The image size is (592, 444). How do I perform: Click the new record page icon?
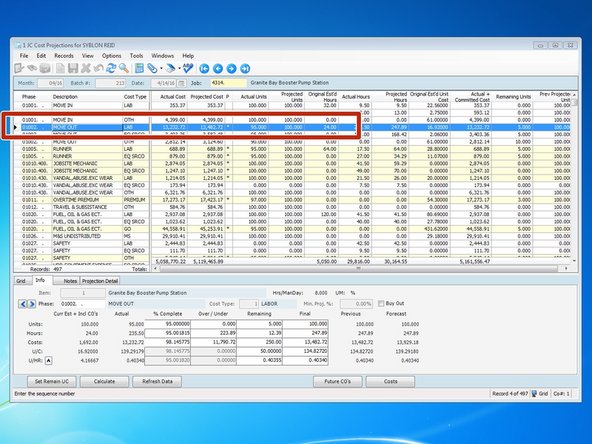tap(60, 68)
